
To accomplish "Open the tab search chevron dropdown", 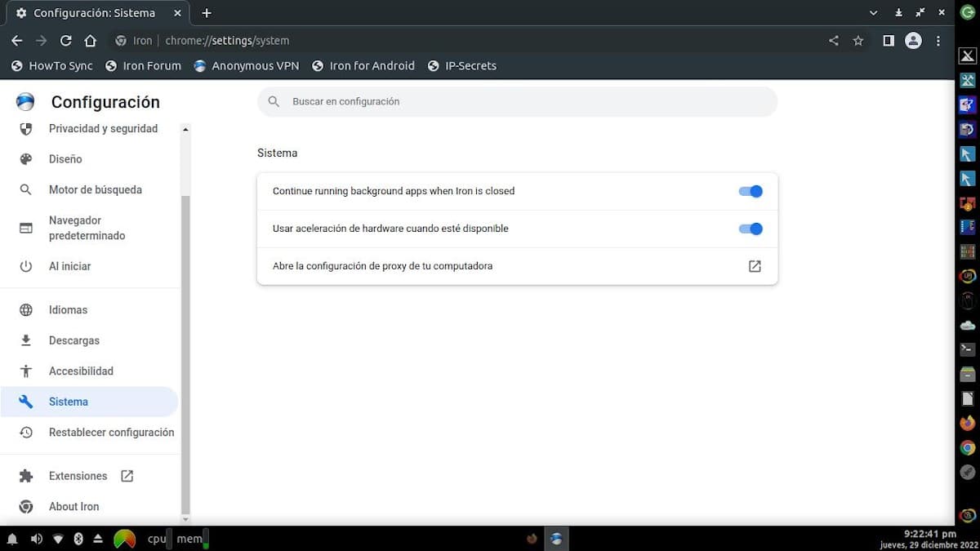I will pyautogui.click(x=873, y=12).
